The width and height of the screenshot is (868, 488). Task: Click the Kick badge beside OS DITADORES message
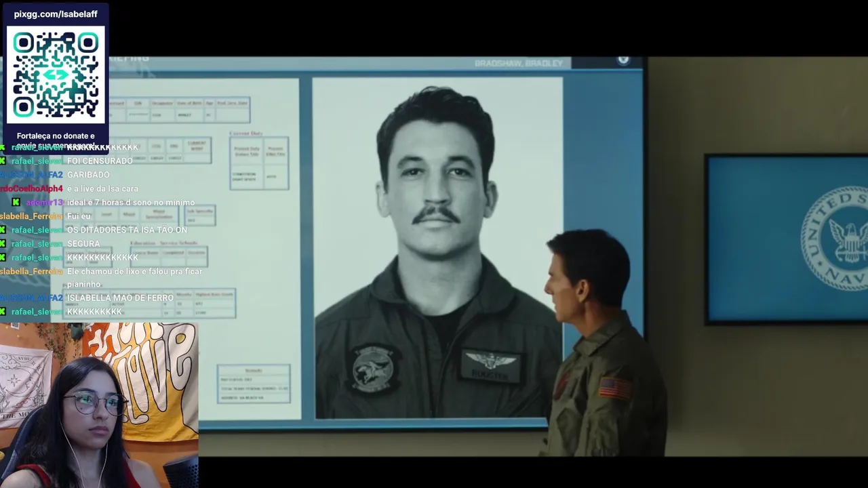pos(3,230)
